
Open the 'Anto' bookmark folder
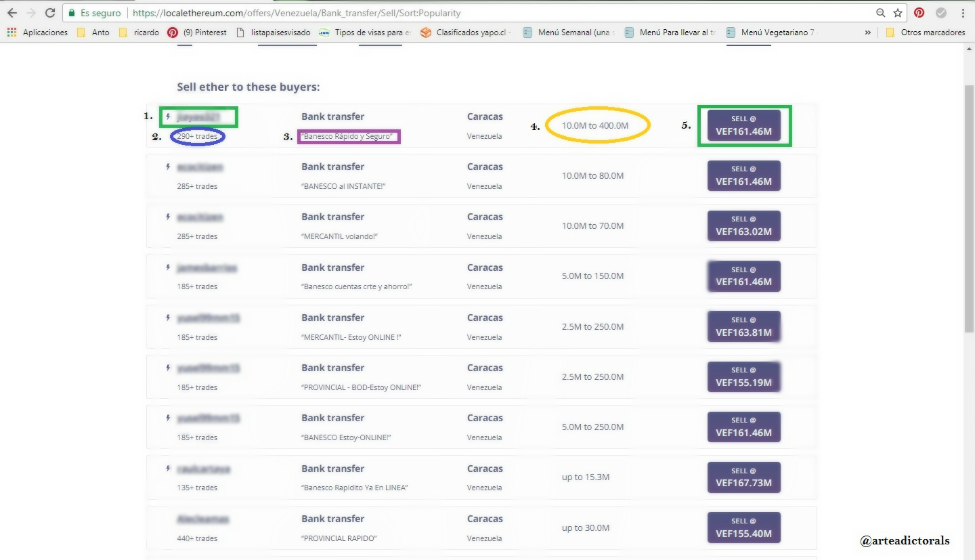(93, 32)
